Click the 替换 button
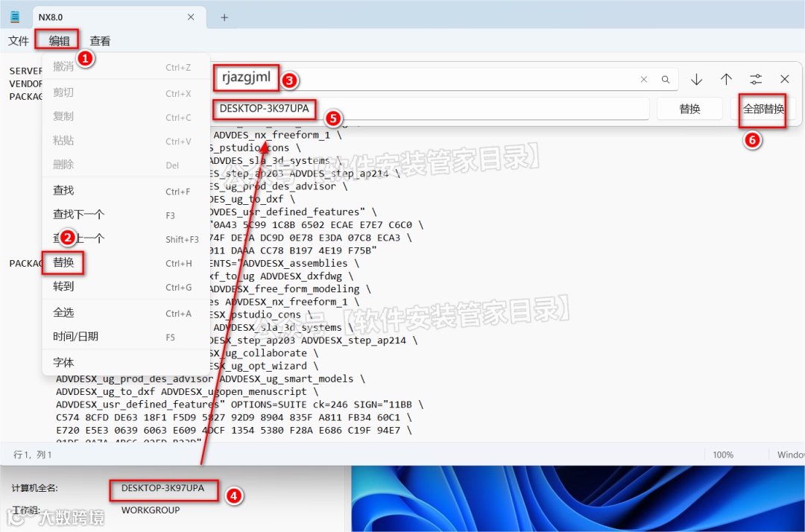Screen dimensions: 805x532 click(689, 109)
